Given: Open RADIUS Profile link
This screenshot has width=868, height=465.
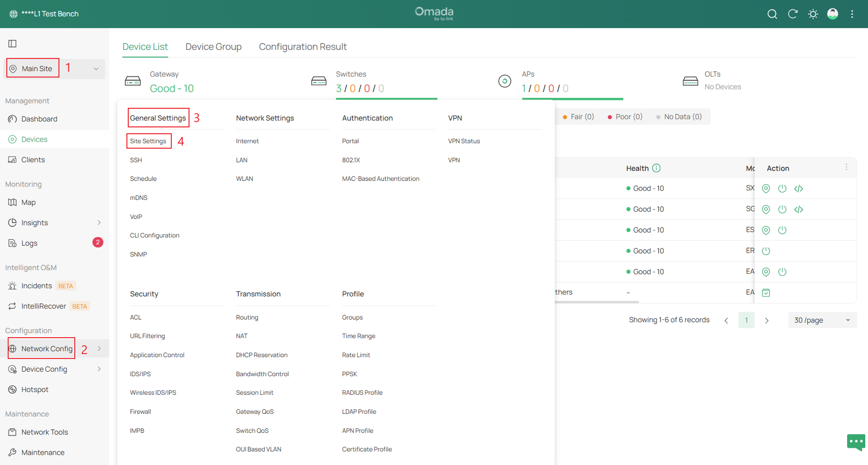Looking at the screenshot, I should pos(362,392).
